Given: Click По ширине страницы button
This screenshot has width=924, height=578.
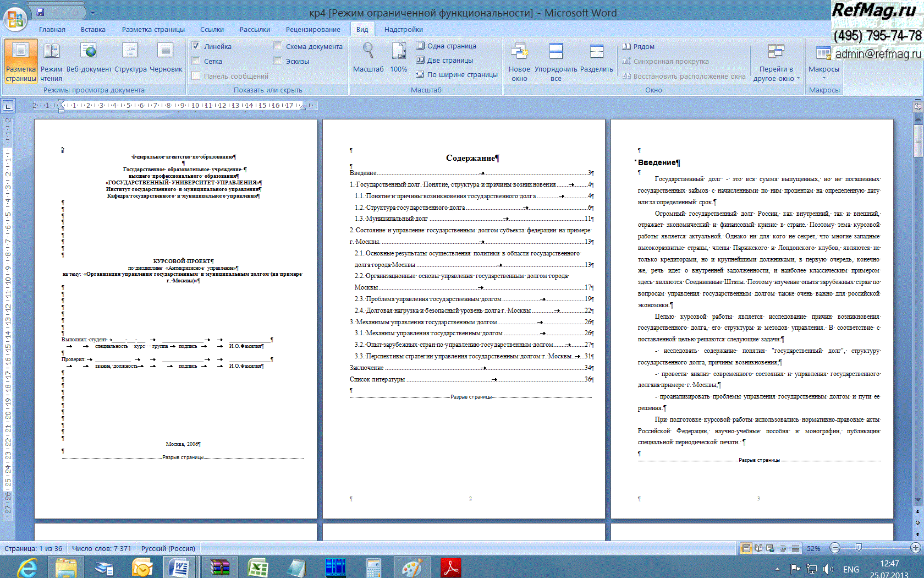Looking at the screenshot, I should 457,75.
